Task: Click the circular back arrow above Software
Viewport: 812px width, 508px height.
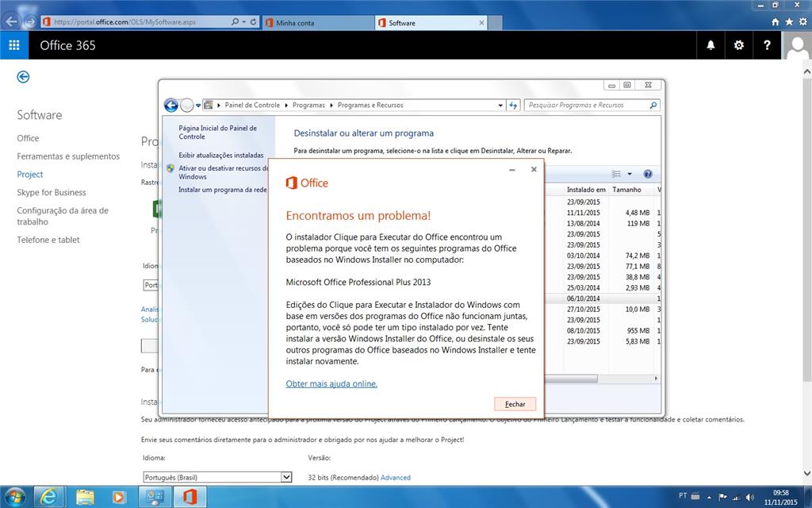Action: pos(23,77)
